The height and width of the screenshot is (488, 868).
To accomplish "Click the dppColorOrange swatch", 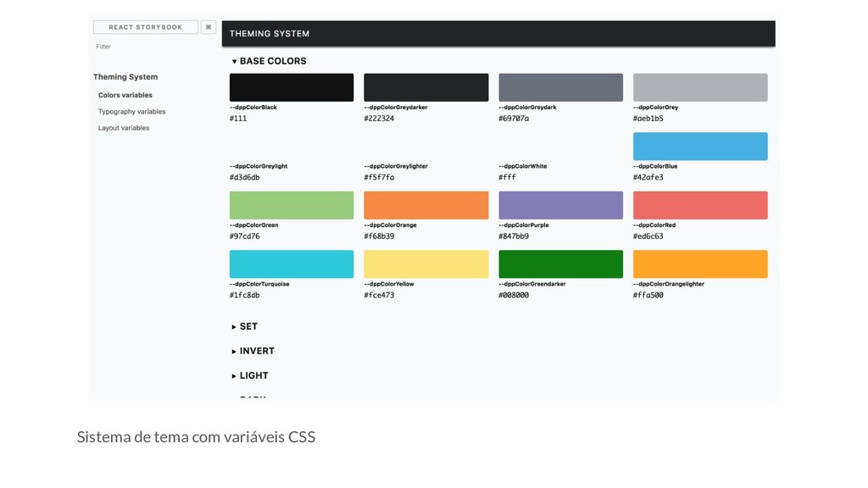I will (x=426, y=205).
